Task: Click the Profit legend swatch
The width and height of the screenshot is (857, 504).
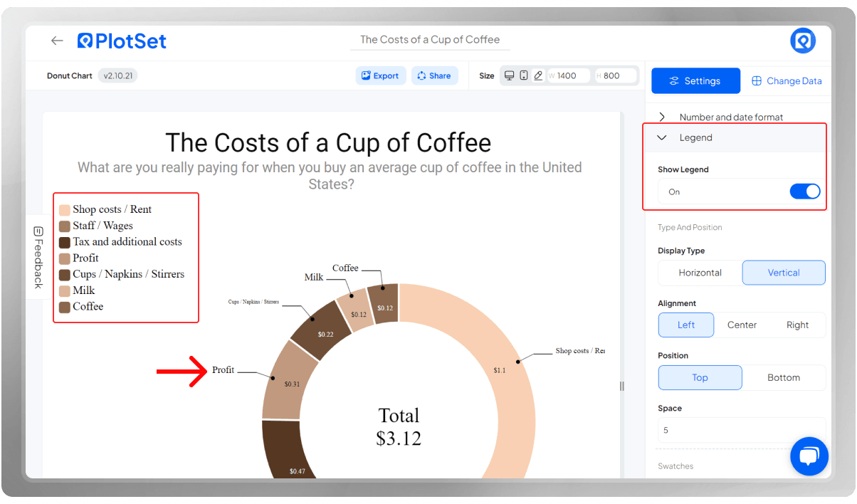Action: click(x=64, y=258)
